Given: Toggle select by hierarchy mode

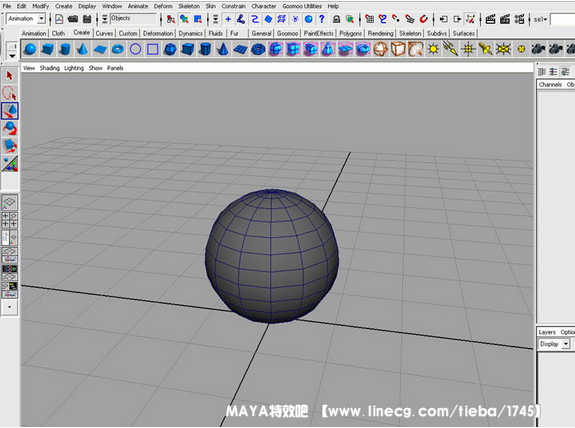Looking at the screenshot, I should tap(171, 19).
